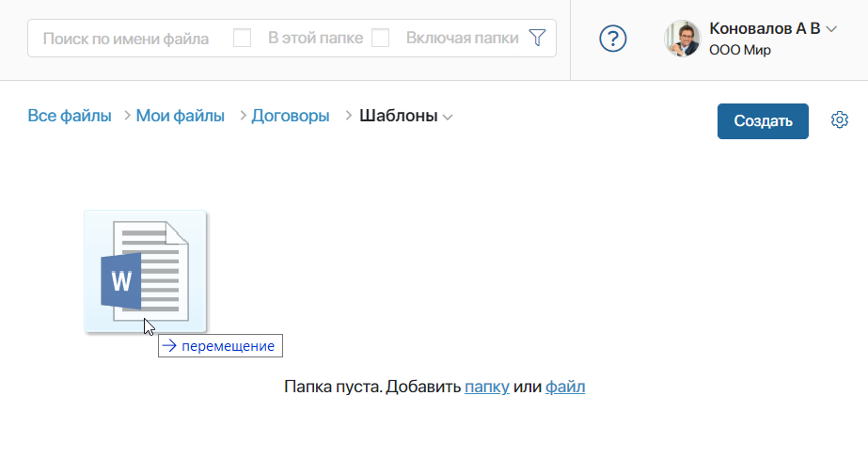Click the Создать button
This screenshot has width=868, height=475.
point(763,121)
